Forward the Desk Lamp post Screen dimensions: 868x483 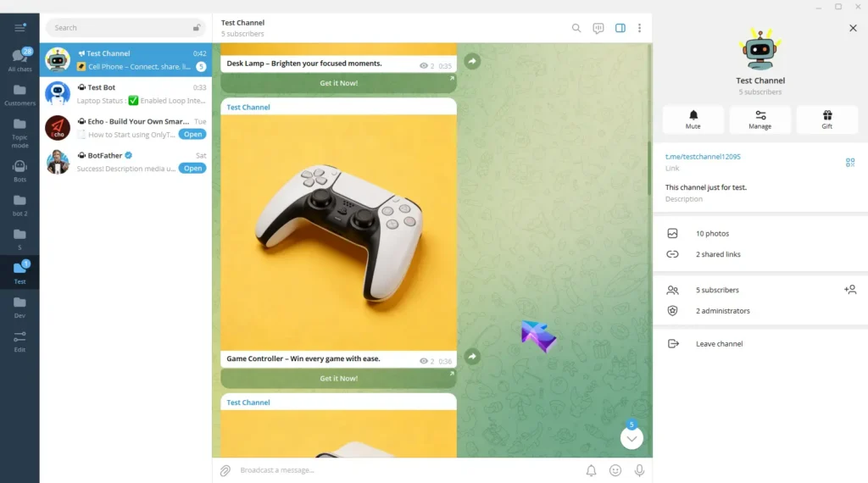point(472,61)
